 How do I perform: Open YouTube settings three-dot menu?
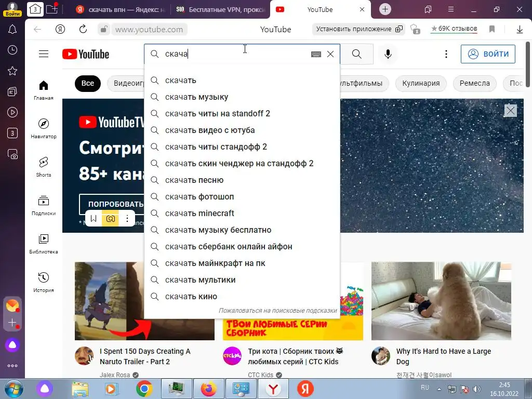tap(446, 54)
